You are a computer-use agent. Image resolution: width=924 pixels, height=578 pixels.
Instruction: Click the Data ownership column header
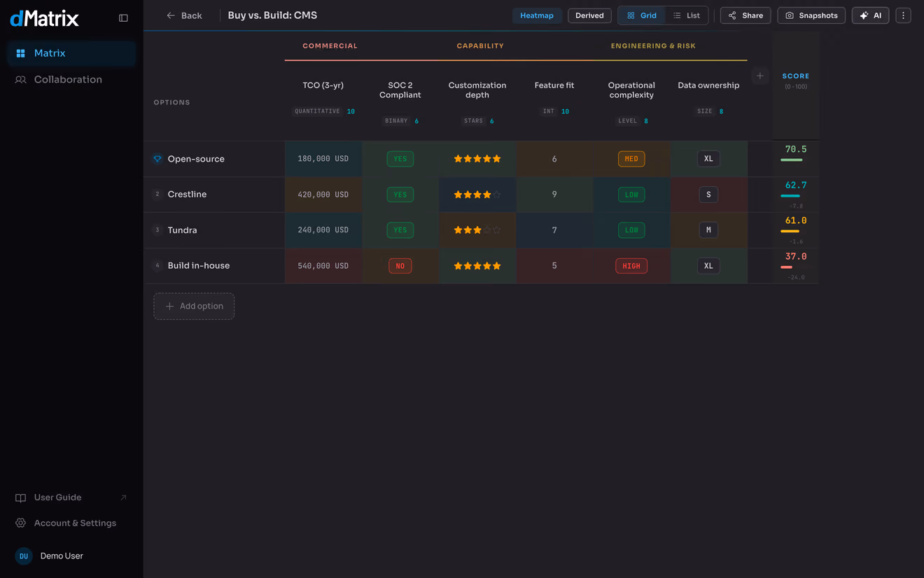coord(708,85)
